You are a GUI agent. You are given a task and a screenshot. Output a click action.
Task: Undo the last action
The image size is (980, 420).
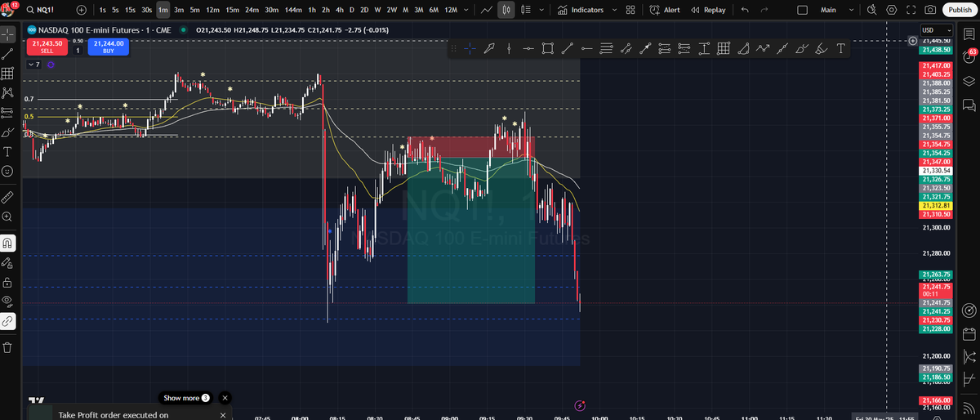click(744, 10)
